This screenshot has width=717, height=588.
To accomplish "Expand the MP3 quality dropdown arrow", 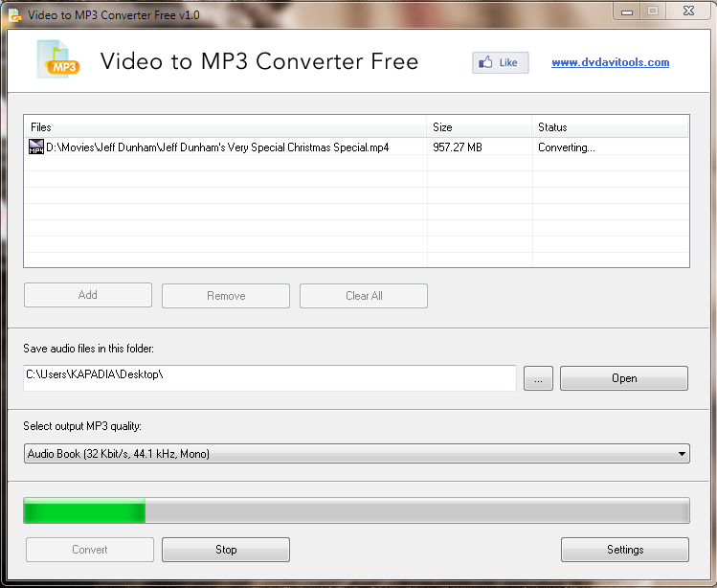I will 682,454.
